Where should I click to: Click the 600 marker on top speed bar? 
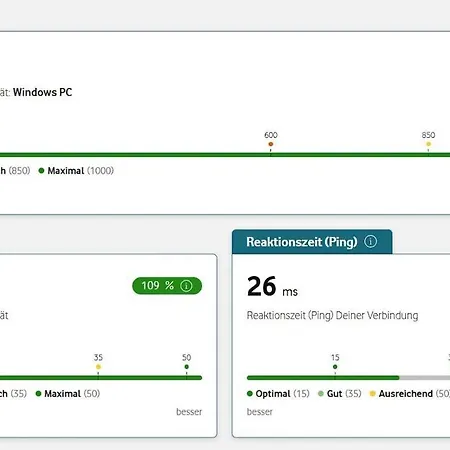[271, 144]
